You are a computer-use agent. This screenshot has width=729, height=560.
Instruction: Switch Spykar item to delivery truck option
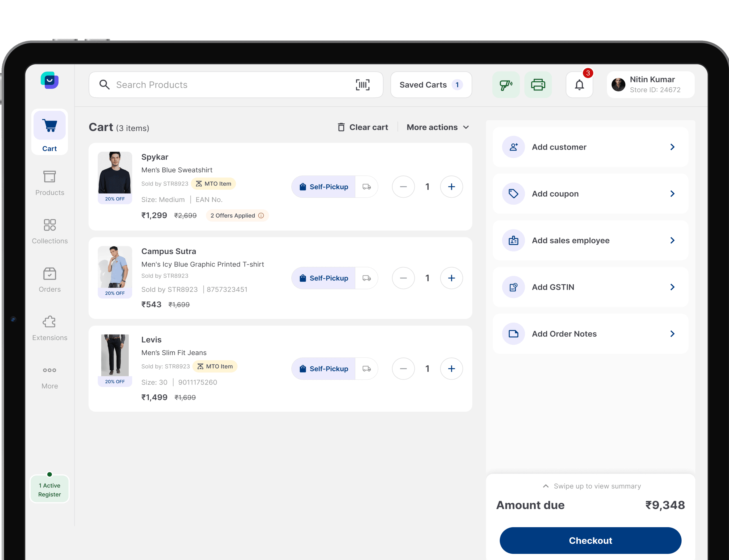coord(366,187)
